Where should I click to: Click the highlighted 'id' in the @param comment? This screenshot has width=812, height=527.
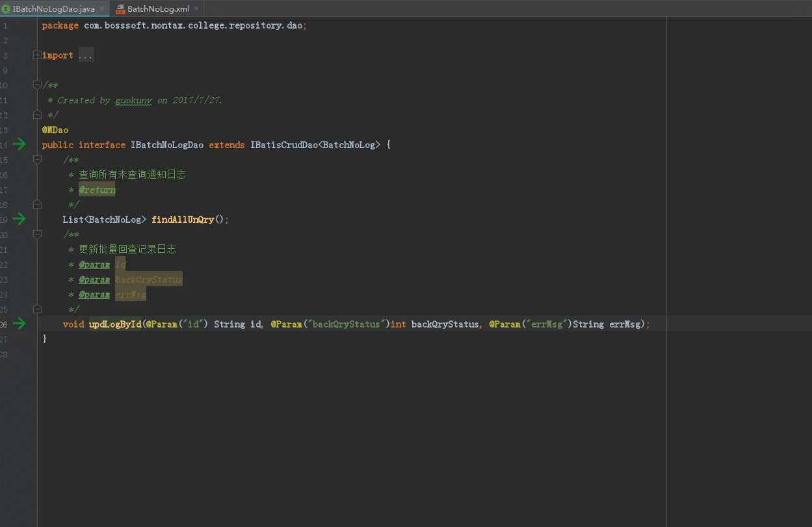120,264
